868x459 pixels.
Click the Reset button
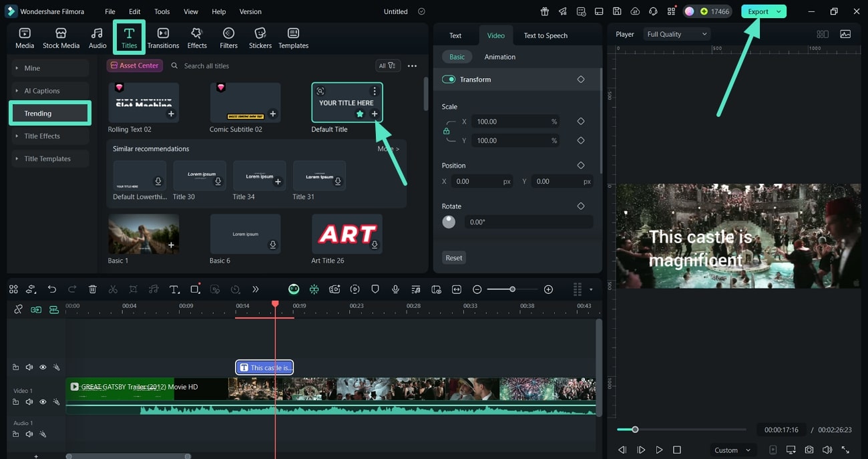pyautogui.click(x=454, y=258)
